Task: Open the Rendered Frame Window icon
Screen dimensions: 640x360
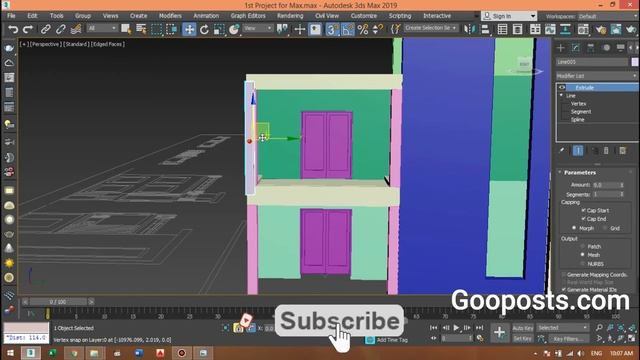Action: coord(616,29)
